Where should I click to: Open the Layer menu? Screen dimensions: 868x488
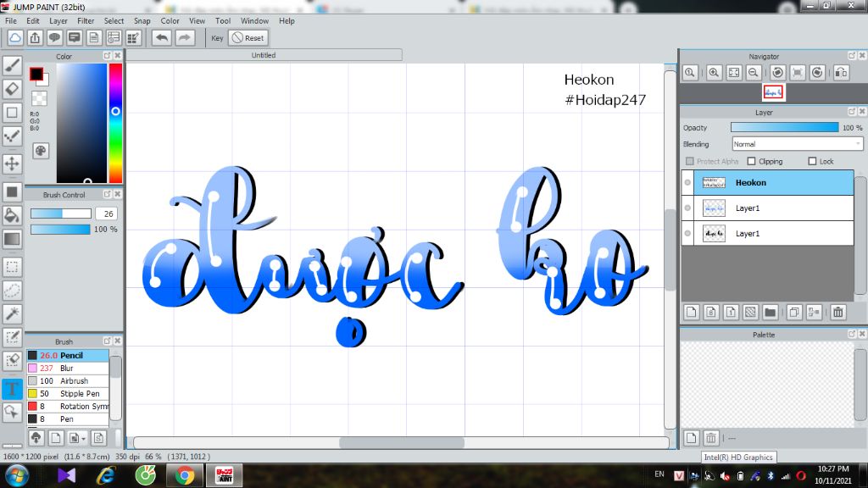[58, 21]
